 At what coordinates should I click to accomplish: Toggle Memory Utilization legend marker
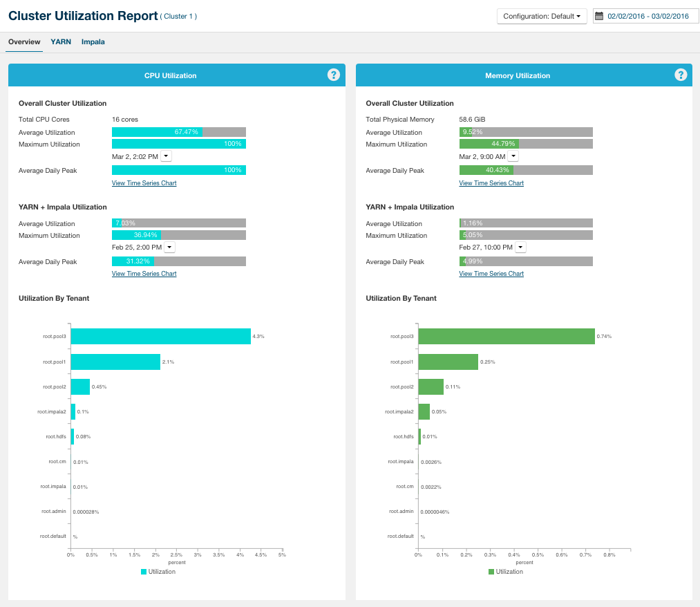pyautogui.click(x=491, y=572)
